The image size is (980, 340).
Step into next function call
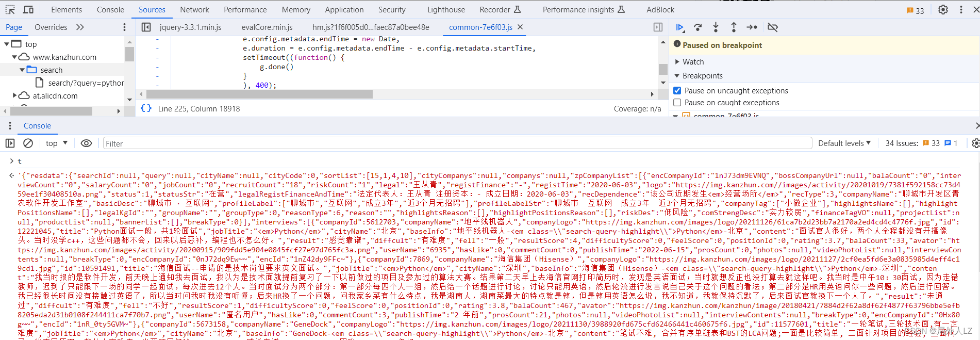(716, 27)
